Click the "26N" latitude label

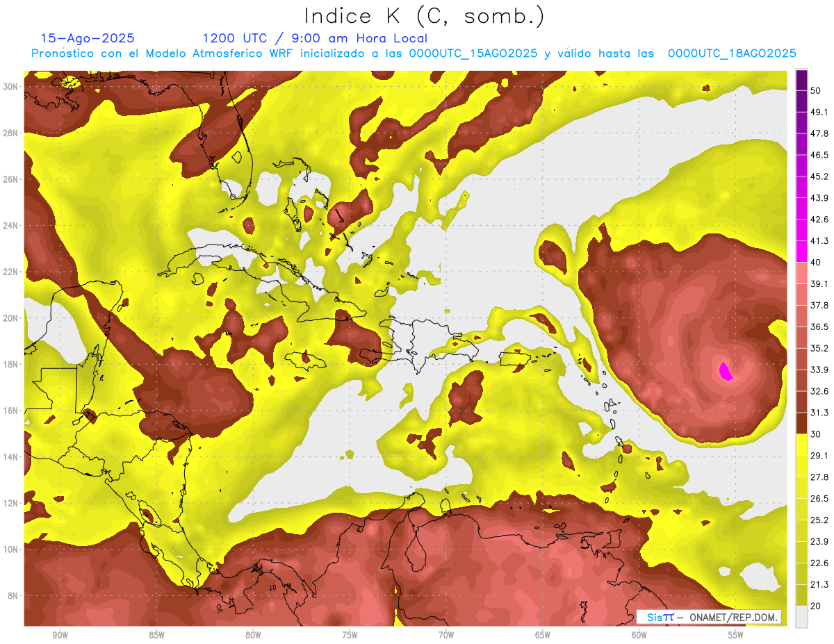tap(12, 179)
